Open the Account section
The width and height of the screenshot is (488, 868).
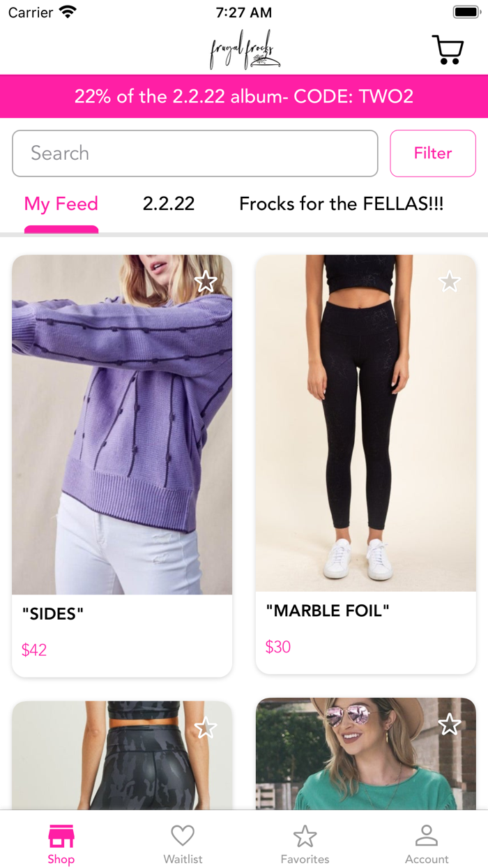click(x=427, y=835)
